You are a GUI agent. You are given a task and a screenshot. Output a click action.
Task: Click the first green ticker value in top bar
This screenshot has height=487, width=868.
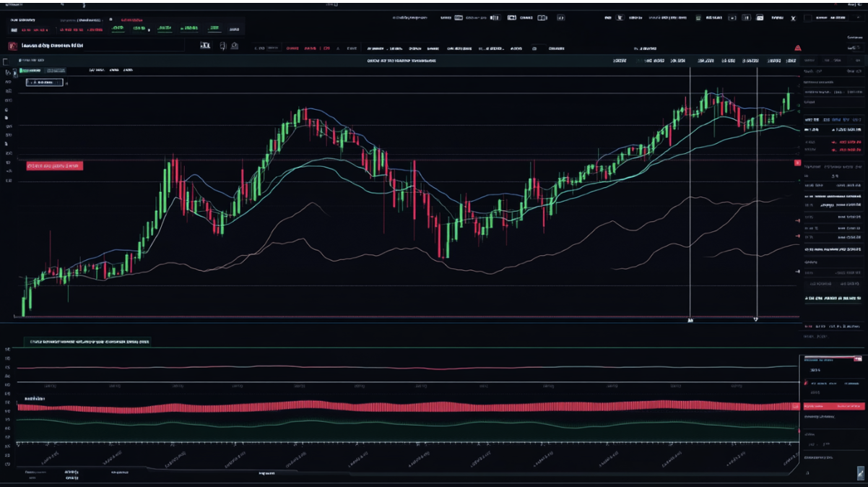117,28
